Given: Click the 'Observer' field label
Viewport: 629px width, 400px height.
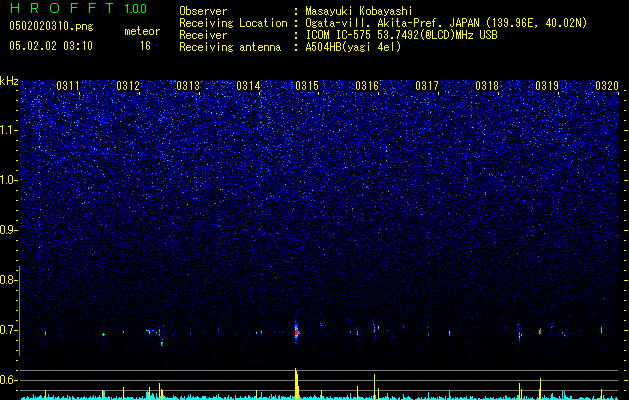Looking at the screenshot, I should 203,11.
